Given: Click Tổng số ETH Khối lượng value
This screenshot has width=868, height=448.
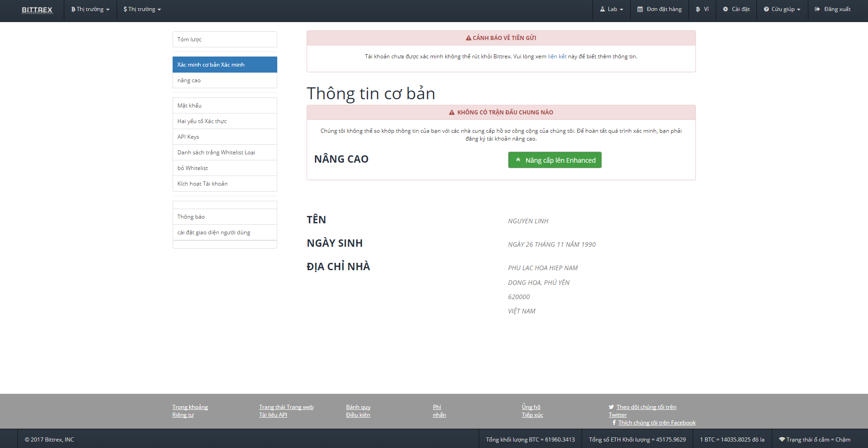Looking at the screenshot, I should pos(638,440).
